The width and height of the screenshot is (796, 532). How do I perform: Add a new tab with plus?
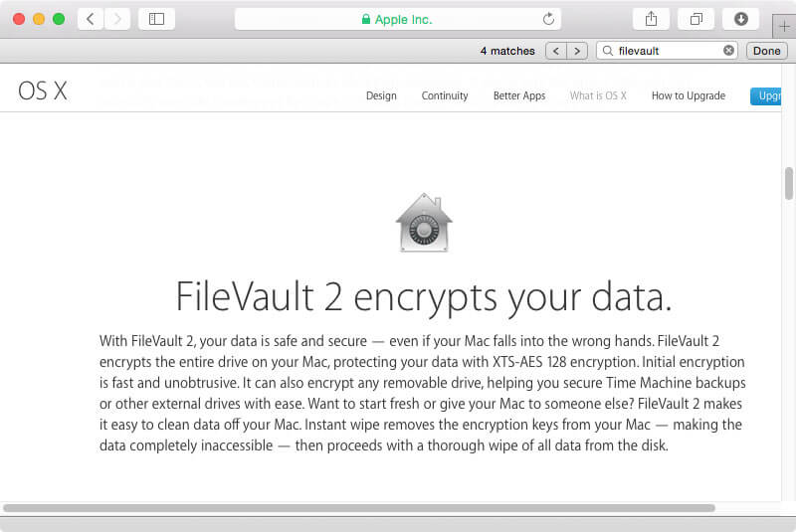(x=784, y=27)
